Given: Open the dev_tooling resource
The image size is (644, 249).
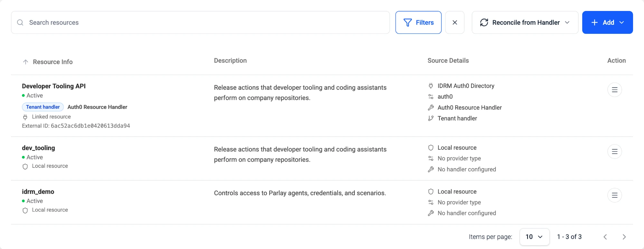Looking at the screenshot, I should (x=38, y=148).
